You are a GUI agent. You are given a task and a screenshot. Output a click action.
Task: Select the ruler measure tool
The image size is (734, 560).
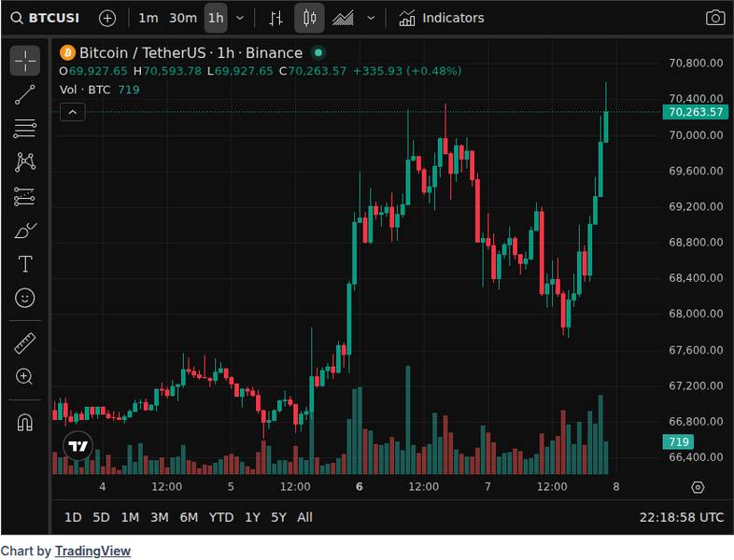point(25,343)
